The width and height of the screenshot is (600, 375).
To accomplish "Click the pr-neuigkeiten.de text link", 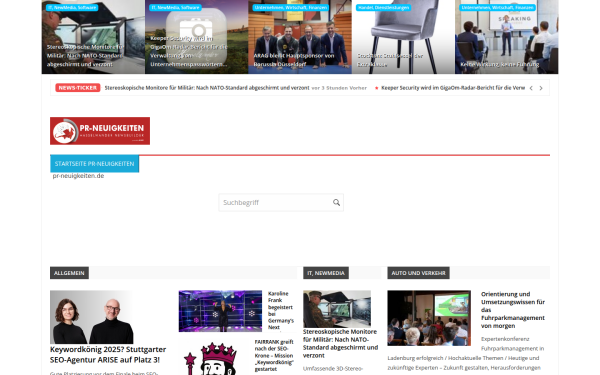I will coord(78,176).
